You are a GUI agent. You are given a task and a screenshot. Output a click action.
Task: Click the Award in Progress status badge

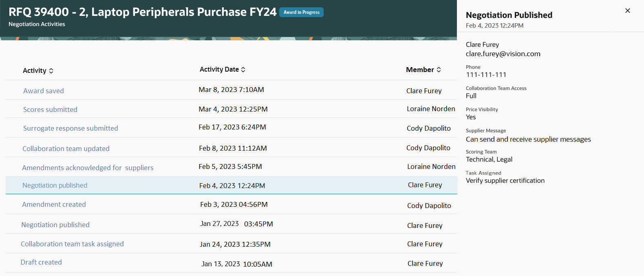(x=301, y=12)
